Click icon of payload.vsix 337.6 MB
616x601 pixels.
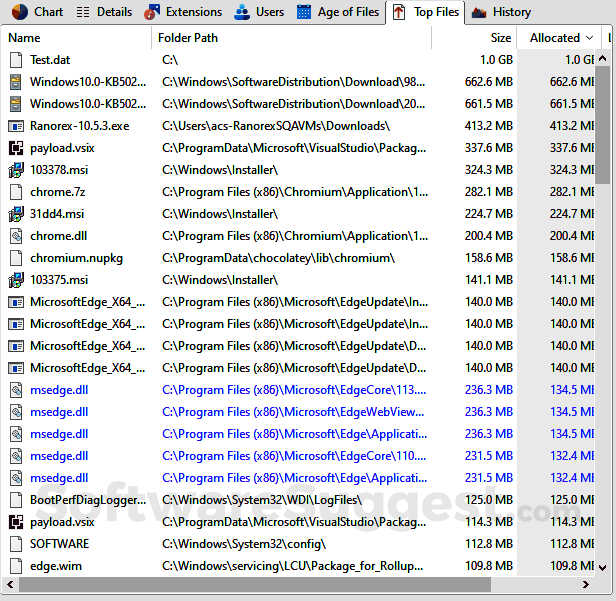[16, 148]
